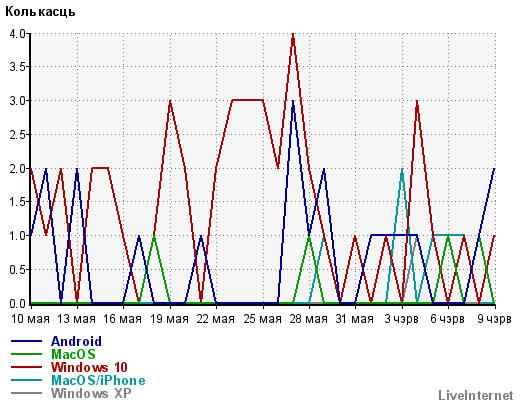Click the LiveInternet watermark text

(x=476, y=396)
